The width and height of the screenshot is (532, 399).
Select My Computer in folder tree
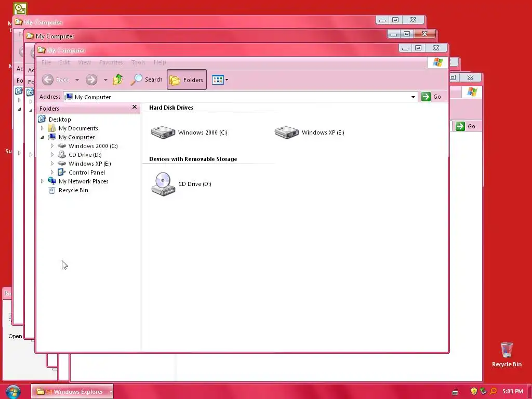pos(76,137)
